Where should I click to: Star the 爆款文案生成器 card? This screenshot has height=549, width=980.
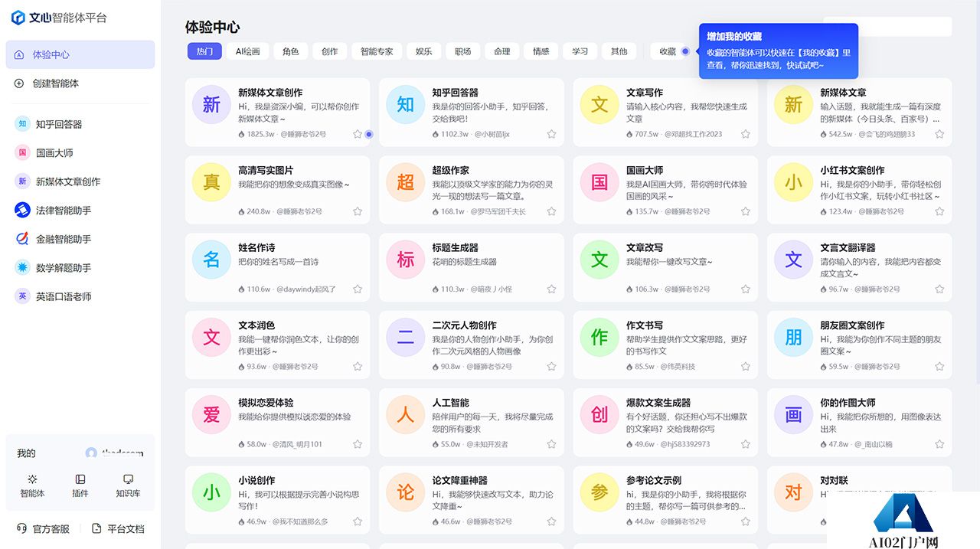[x=745, y=444]
